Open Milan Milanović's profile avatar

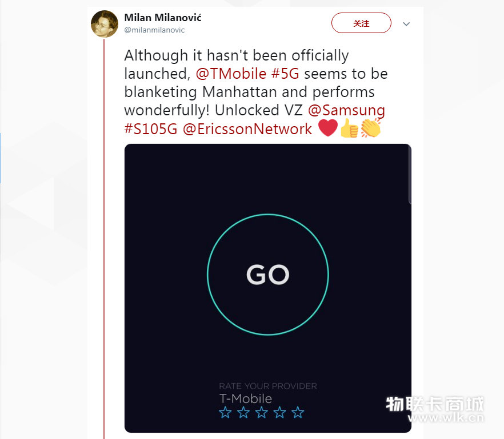pyautogui.click(x=105, y=24)
